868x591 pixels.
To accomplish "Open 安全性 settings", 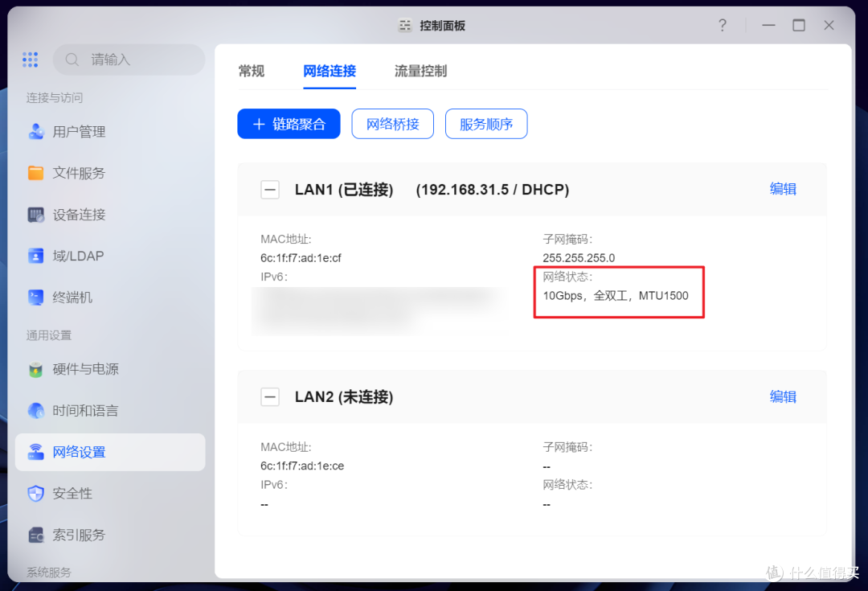I will pos(110,494).
